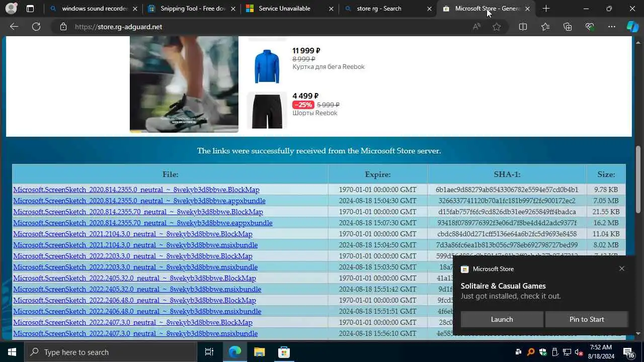Open the tab actions menu icon
Screen dimensions: 644x362
[x=30, y=9]
